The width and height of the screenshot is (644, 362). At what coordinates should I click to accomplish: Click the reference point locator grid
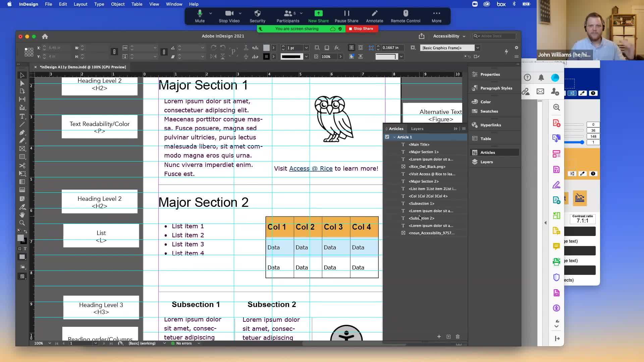click(29, 52)
